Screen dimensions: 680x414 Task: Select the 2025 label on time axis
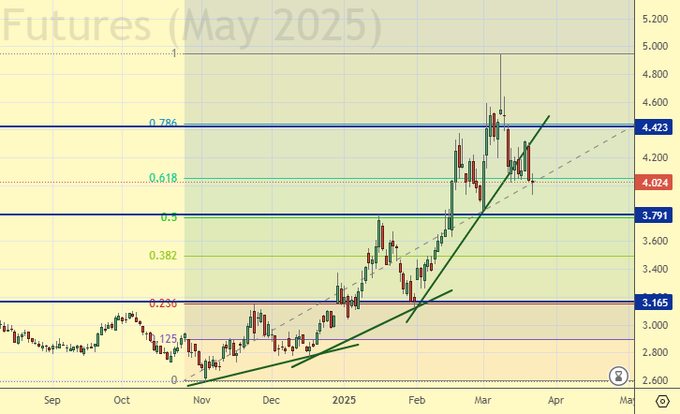pyautogui.click(x=343, y=399)
